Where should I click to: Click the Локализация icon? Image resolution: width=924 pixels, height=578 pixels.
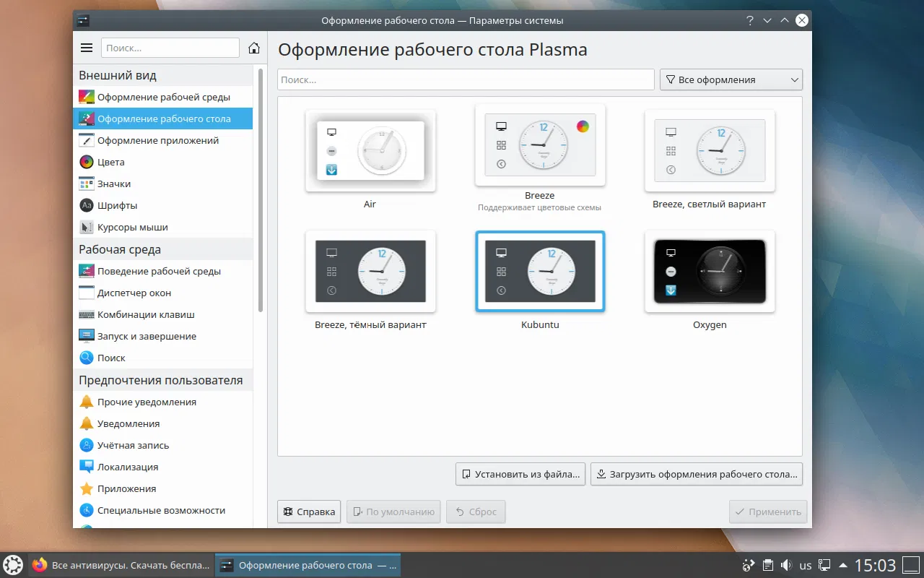87,467
